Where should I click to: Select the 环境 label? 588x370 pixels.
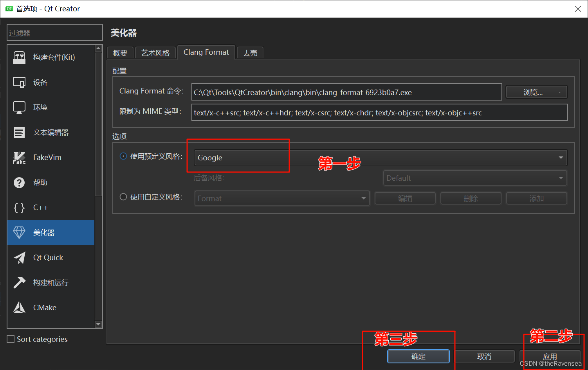tap(40, 108)
